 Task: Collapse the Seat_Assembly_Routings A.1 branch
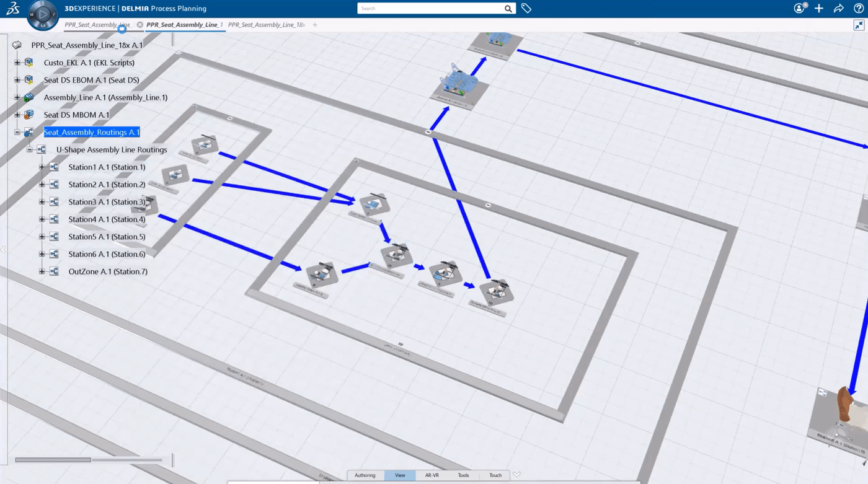pos(17,132)
